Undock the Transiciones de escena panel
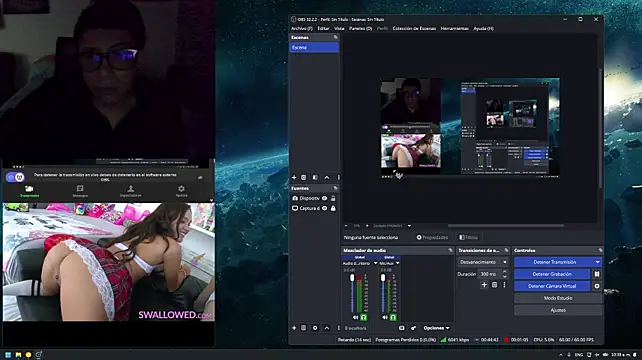642x360 pixels. point(506,250)
